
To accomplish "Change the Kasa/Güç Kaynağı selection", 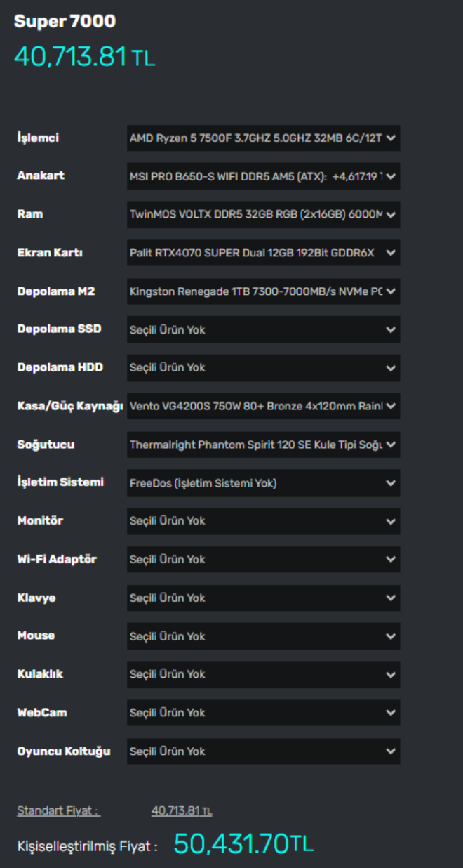I will click(263, 406).
